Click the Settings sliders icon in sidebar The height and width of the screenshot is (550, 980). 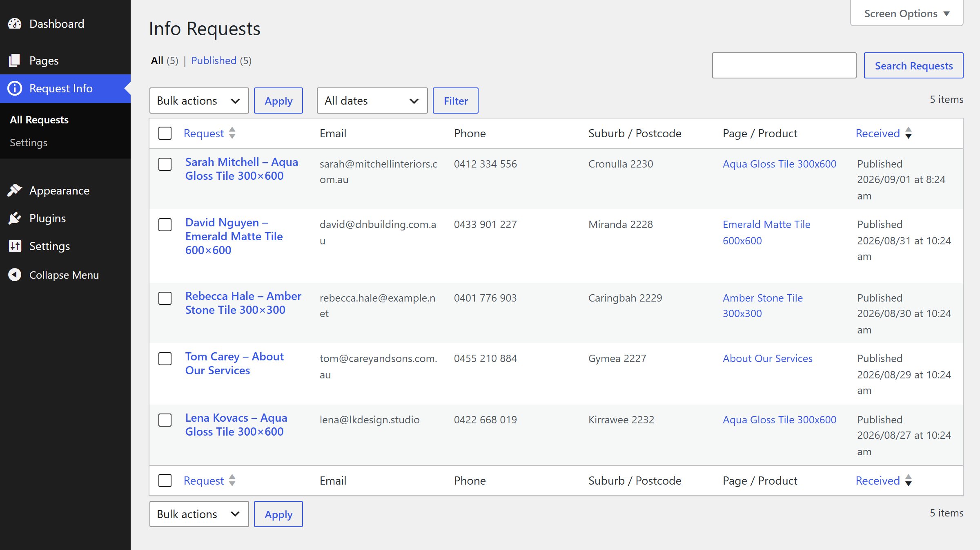click(x=15, y=246)
